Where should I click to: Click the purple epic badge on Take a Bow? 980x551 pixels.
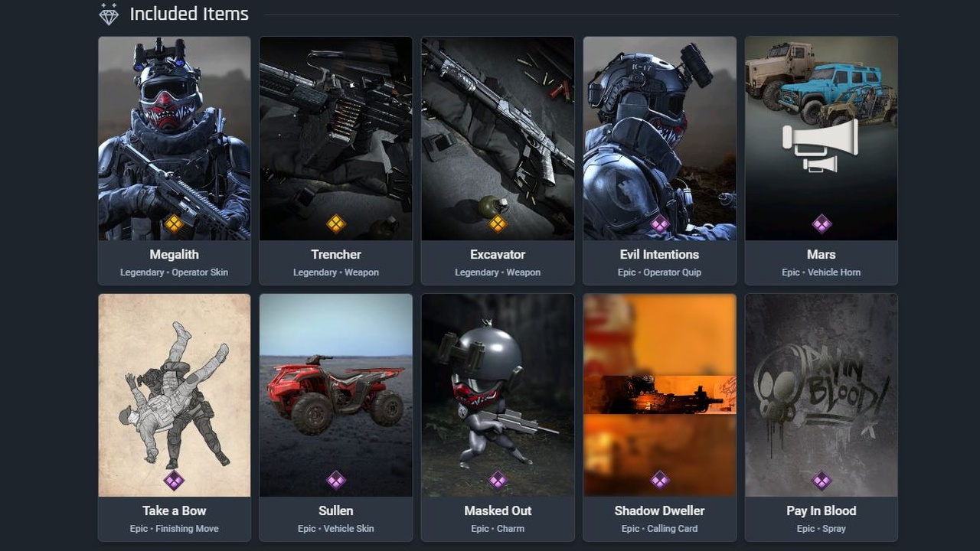pos(175,481)
